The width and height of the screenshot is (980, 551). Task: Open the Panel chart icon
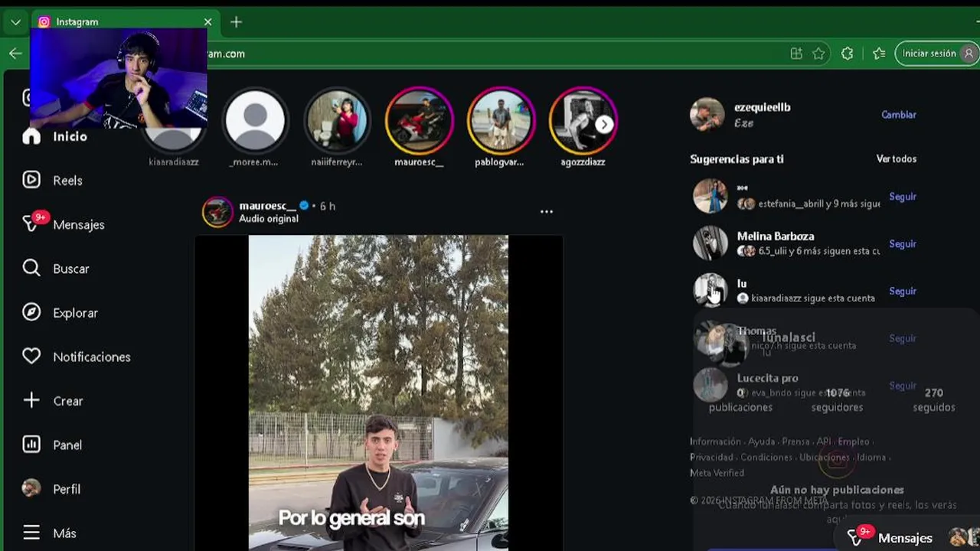[x=31, y=445]
